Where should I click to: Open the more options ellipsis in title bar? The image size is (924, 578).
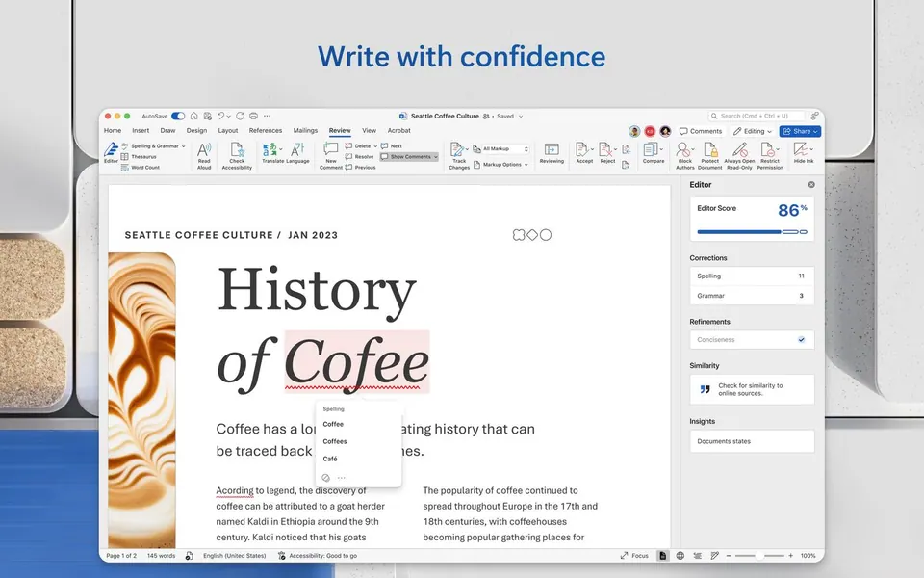[x=267, y=117]
